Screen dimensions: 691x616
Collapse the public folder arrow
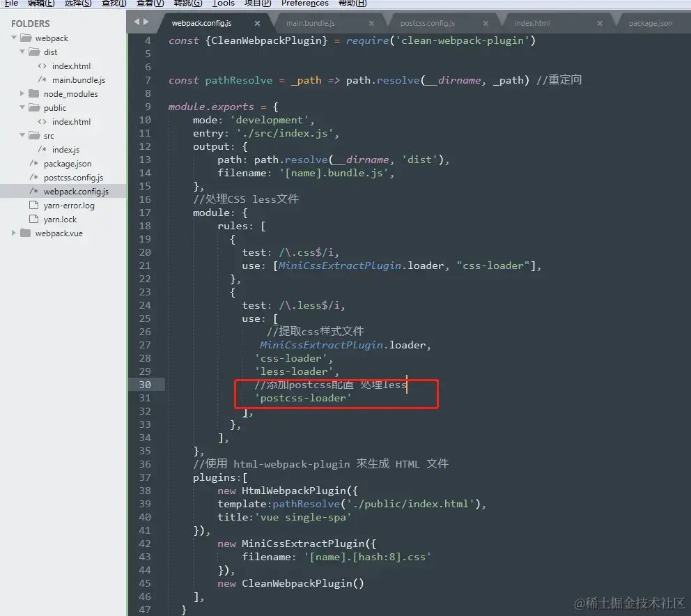(22, 107)
